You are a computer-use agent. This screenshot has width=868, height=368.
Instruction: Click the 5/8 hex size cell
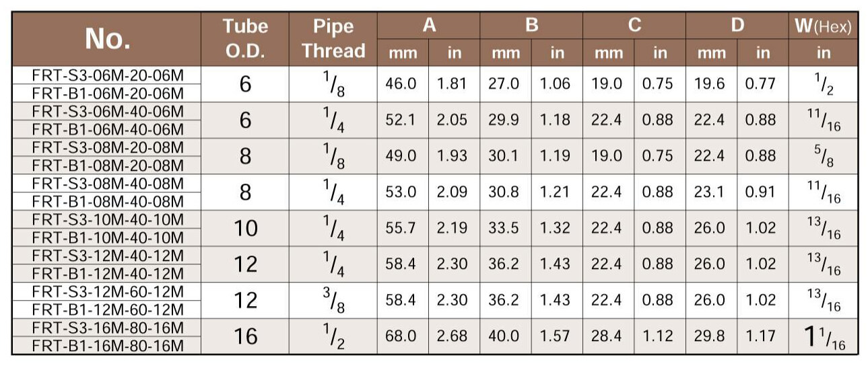824,155
